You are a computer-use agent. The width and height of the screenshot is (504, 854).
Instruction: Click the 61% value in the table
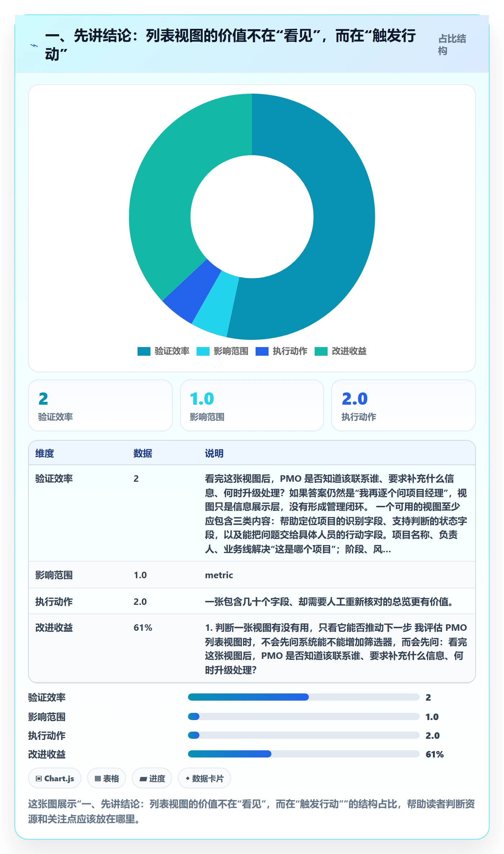tap(143, 628)
